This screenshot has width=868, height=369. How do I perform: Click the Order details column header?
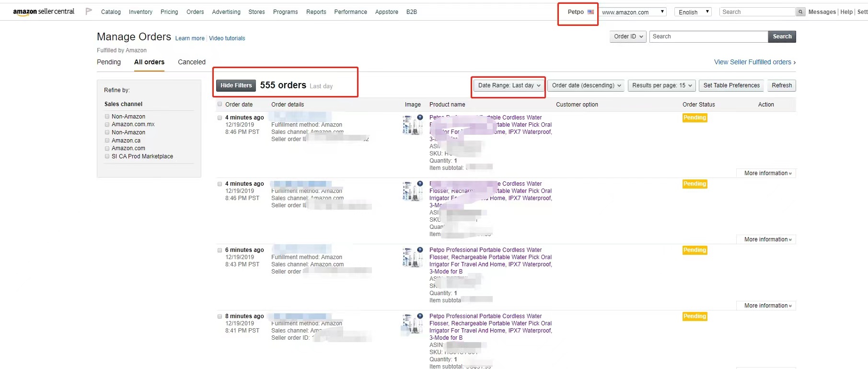click(288, 105)
